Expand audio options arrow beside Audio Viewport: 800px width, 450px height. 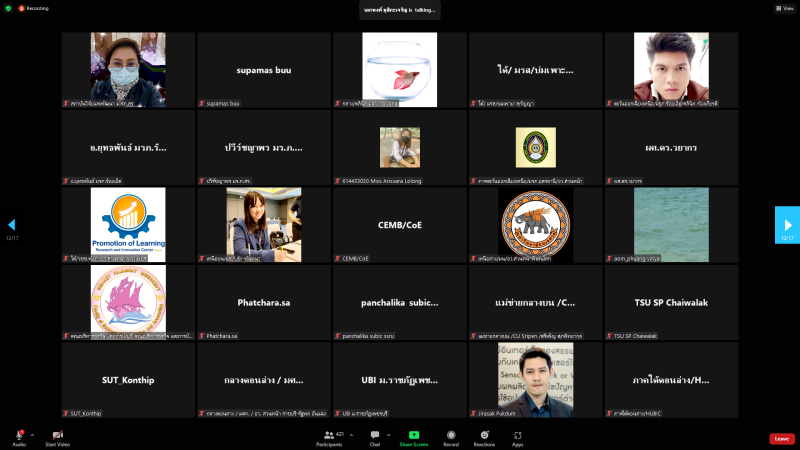click(x=32, y=434)
